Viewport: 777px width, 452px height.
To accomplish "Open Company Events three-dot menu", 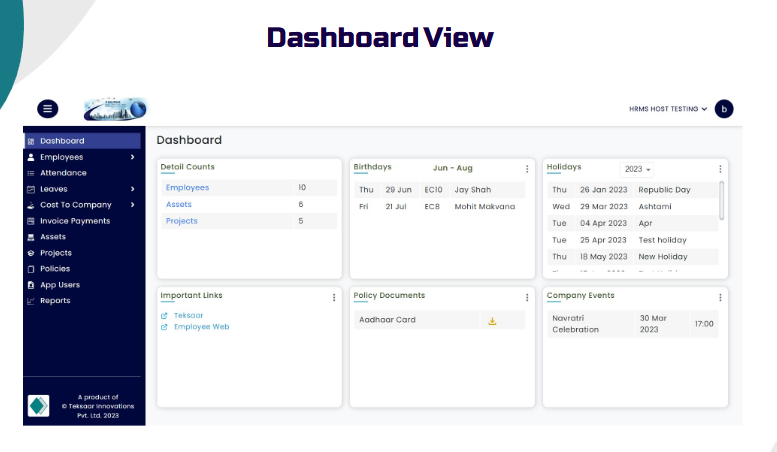I will click(x=720, y=297).
